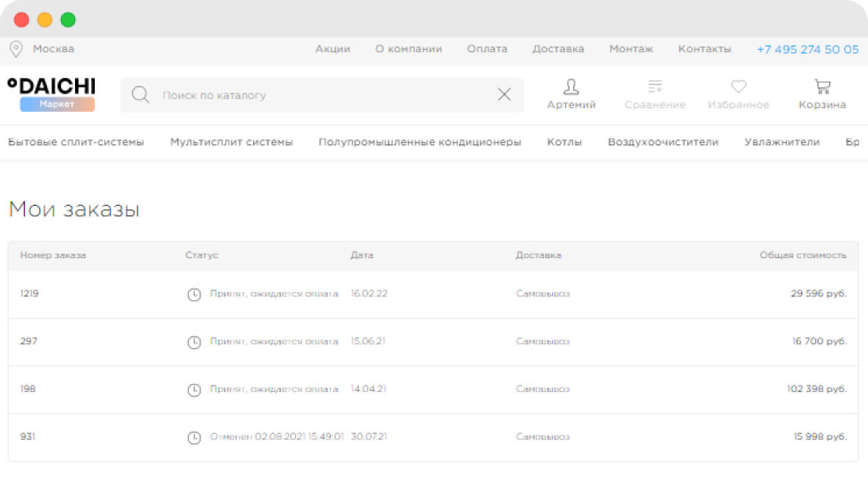Open Бытовые сплит-системы category
This screenshot has width=868, height=484.
(76, 142)
